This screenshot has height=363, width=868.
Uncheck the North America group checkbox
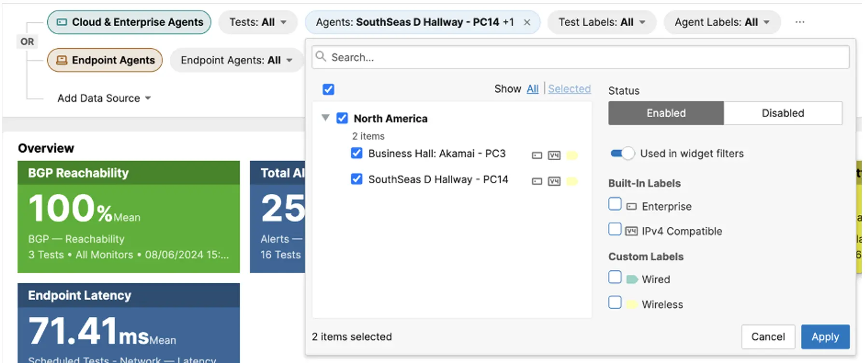click(x=342, y=118)
